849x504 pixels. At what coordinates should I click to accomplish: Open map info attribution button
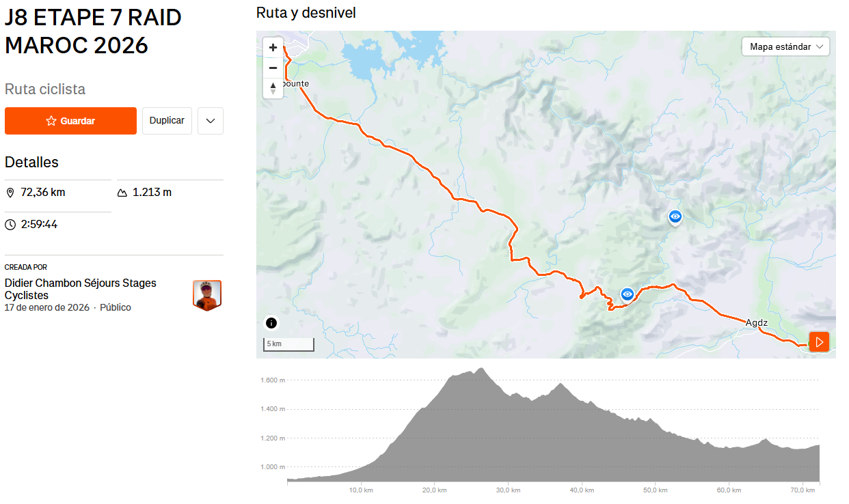tap(271, 323)
